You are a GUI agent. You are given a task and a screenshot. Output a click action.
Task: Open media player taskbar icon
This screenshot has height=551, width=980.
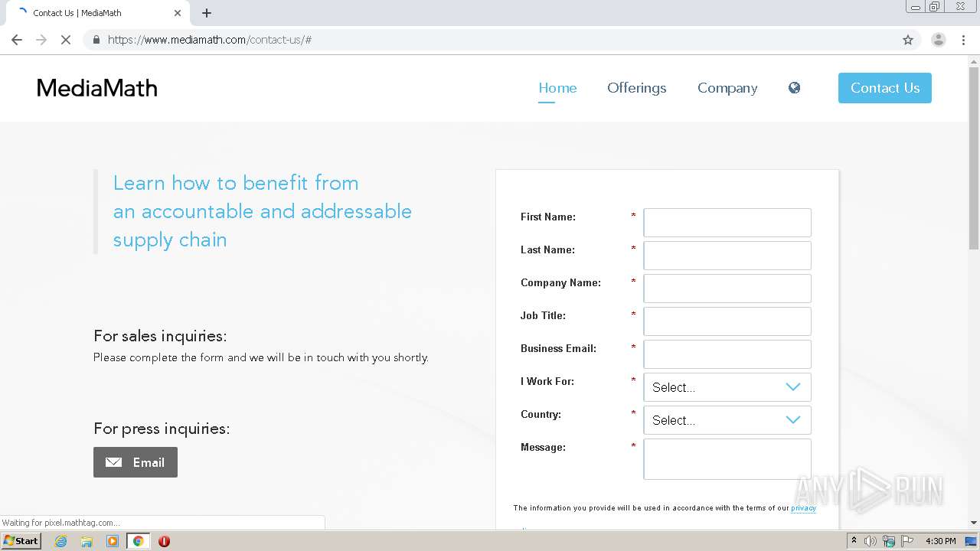pyautogui.click(x=113, y=541)
